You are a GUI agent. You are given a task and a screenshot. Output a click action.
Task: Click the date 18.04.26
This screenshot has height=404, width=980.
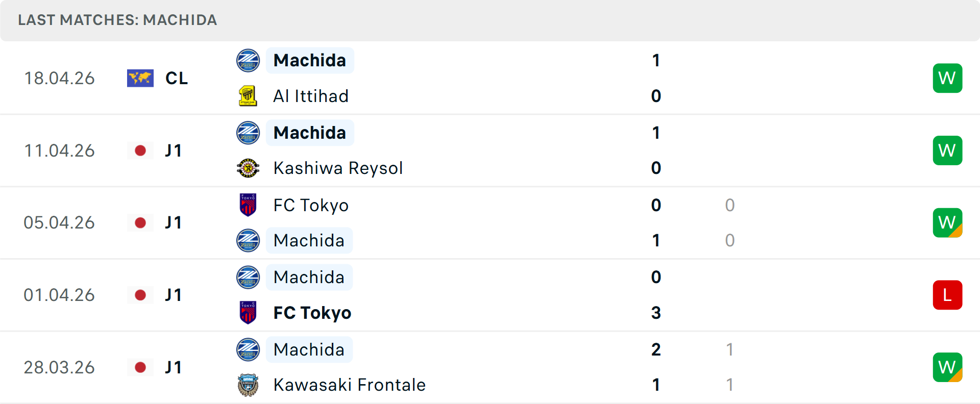60,78
